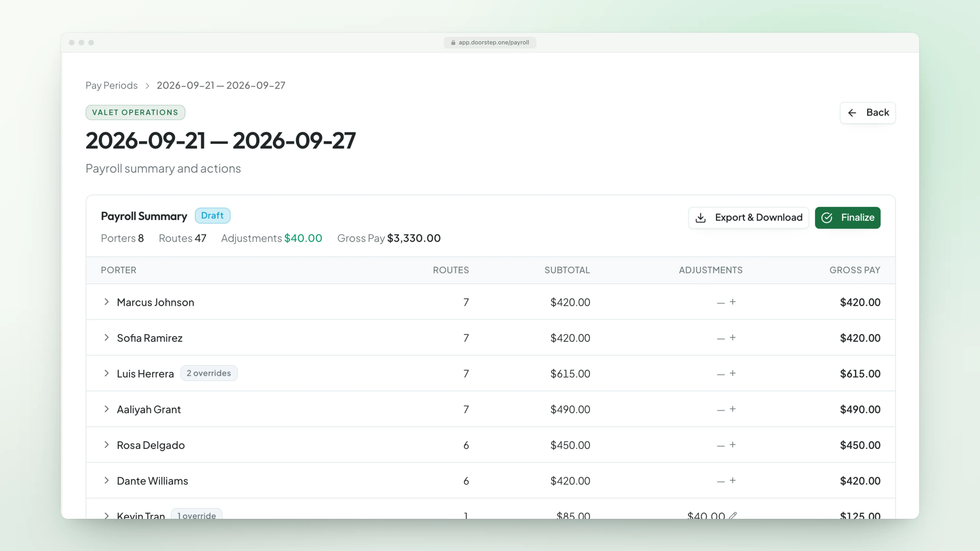Sort by Gross Pay column header
The width and height of the screenshot is (980, 551).
(855, 270)
